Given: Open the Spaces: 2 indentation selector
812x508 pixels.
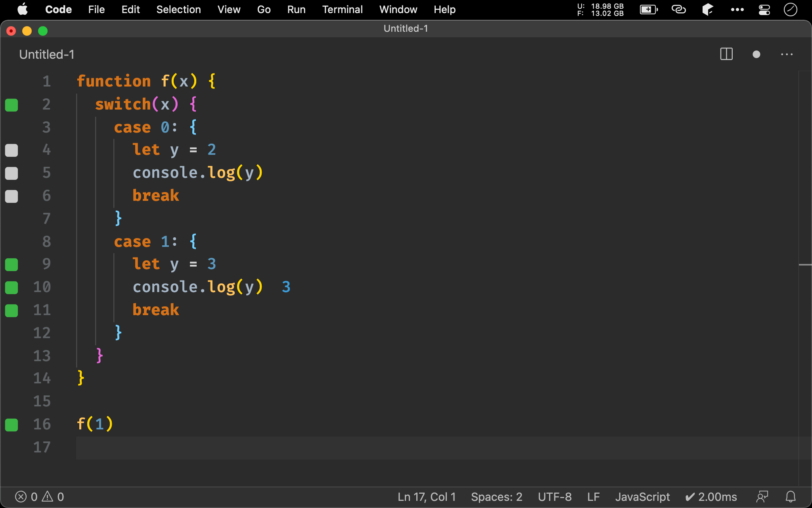Looking at the screenshot, I should click(496, 496).
